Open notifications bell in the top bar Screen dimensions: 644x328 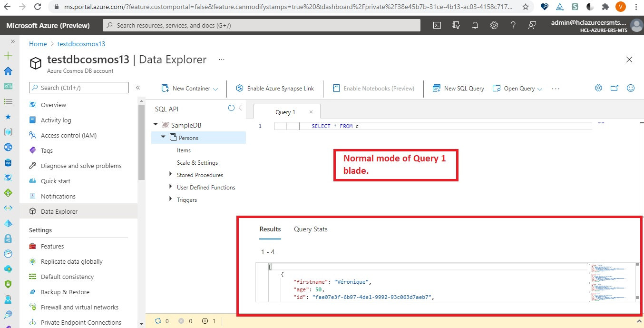(x=475, y=25)
